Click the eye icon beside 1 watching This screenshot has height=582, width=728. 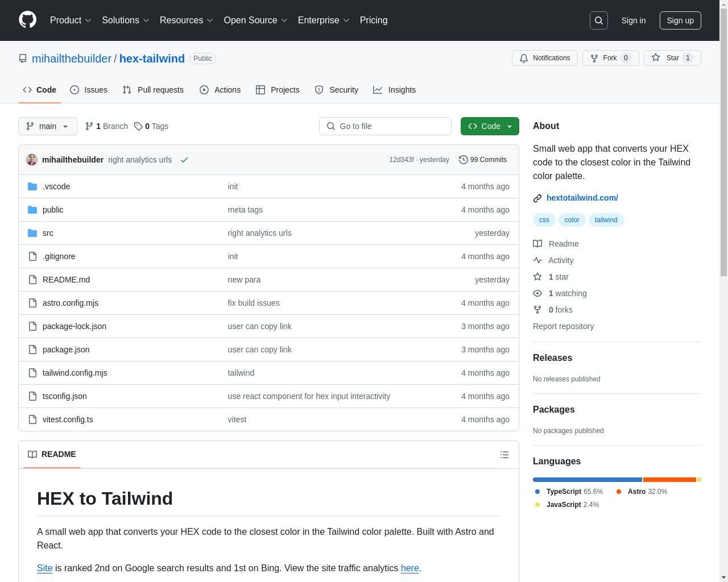click(537, 293)
